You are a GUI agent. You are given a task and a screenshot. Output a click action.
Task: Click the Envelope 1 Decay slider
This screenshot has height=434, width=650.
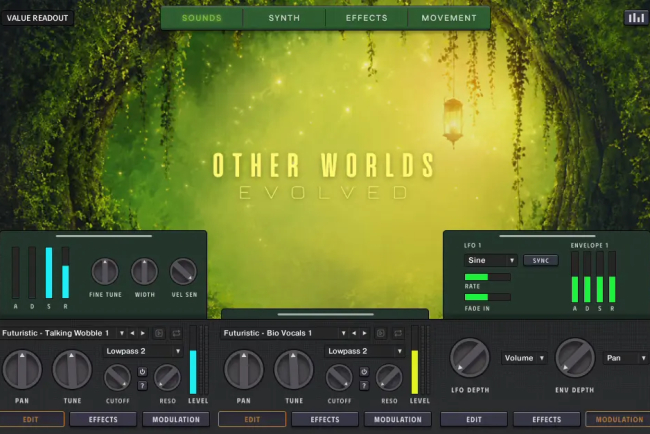point(587,277)
